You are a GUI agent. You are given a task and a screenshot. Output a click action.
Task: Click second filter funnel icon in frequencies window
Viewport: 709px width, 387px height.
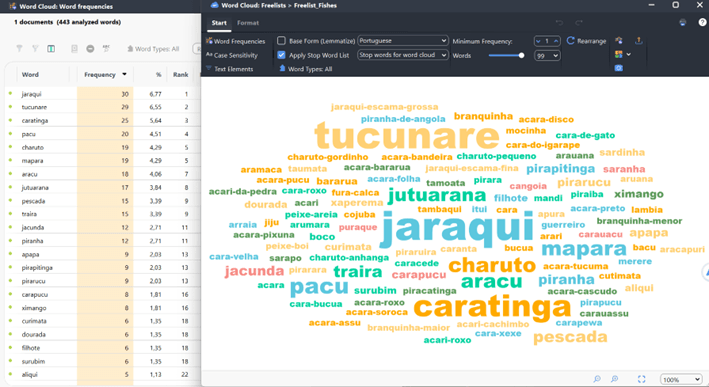click(35, 48)
